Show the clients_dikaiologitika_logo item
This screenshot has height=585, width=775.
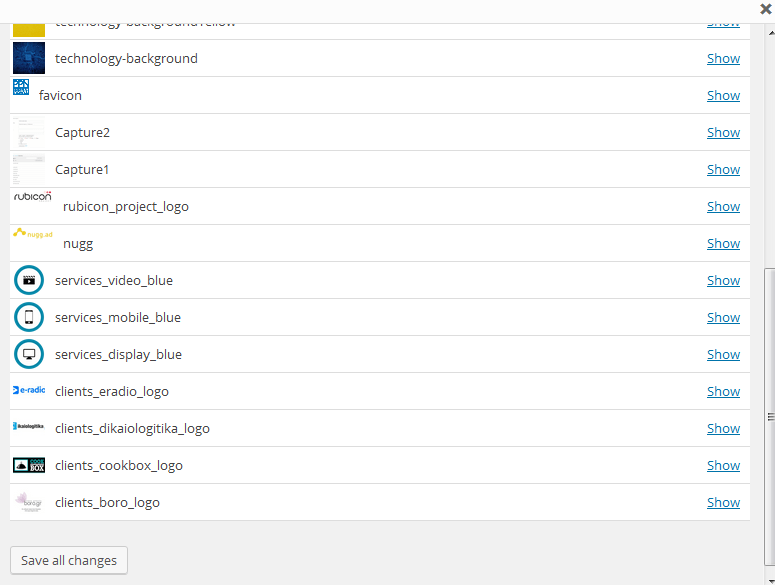(723, 429)
